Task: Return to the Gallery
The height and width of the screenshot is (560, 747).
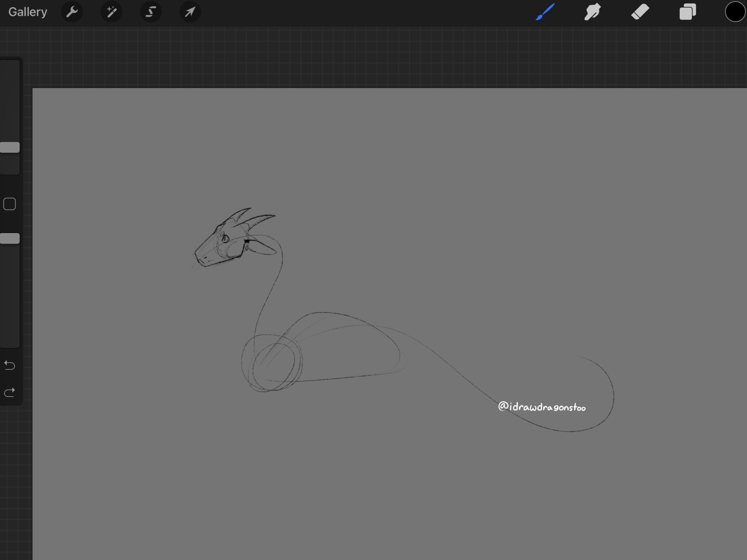Action: click(28, 12)
